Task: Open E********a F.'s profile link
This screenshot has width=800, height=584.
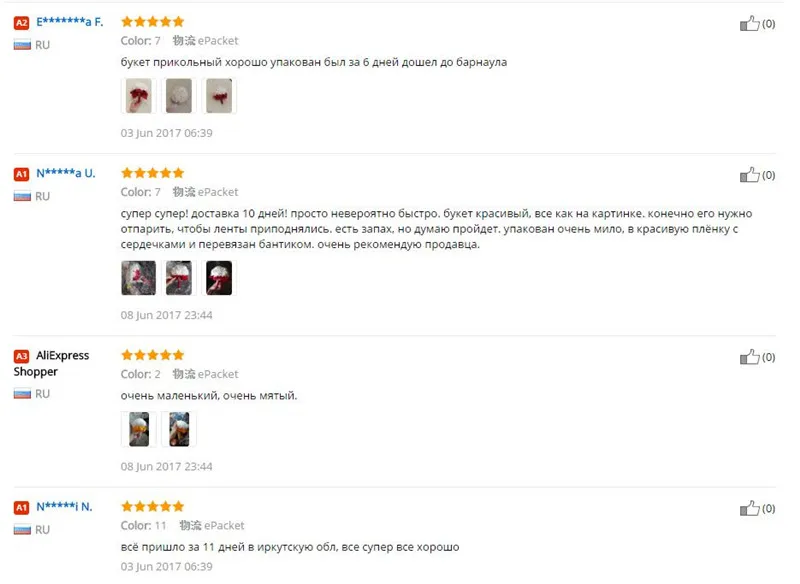Action: (x=69, y=22)
